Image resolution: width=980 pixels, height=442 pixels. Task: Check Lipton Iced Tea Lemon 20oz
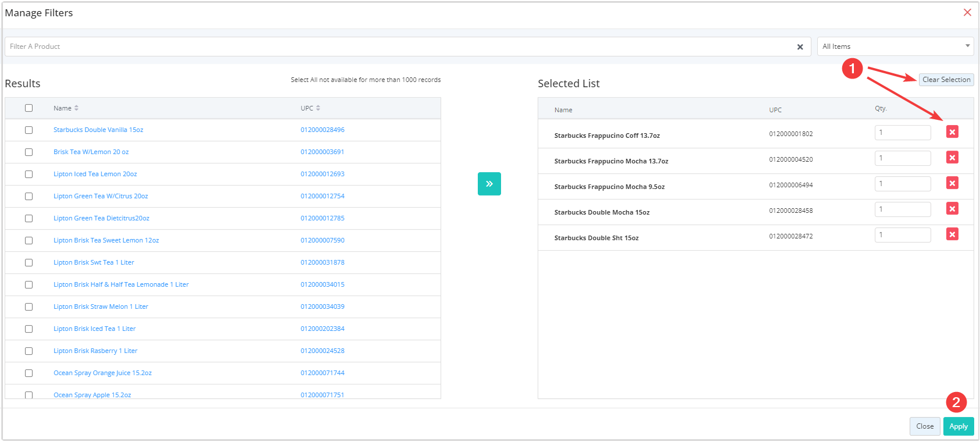click(x=28, y=174)
